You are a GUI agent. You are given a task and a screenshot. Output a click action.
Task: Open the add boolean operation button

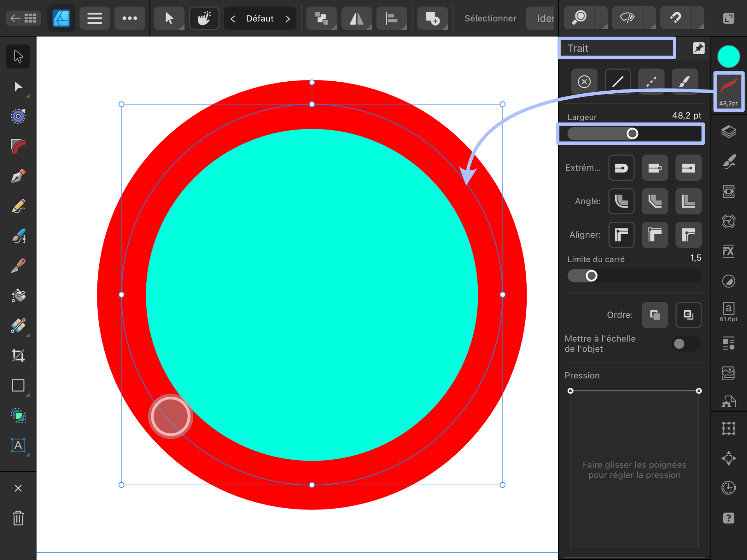tap(432, 18)
